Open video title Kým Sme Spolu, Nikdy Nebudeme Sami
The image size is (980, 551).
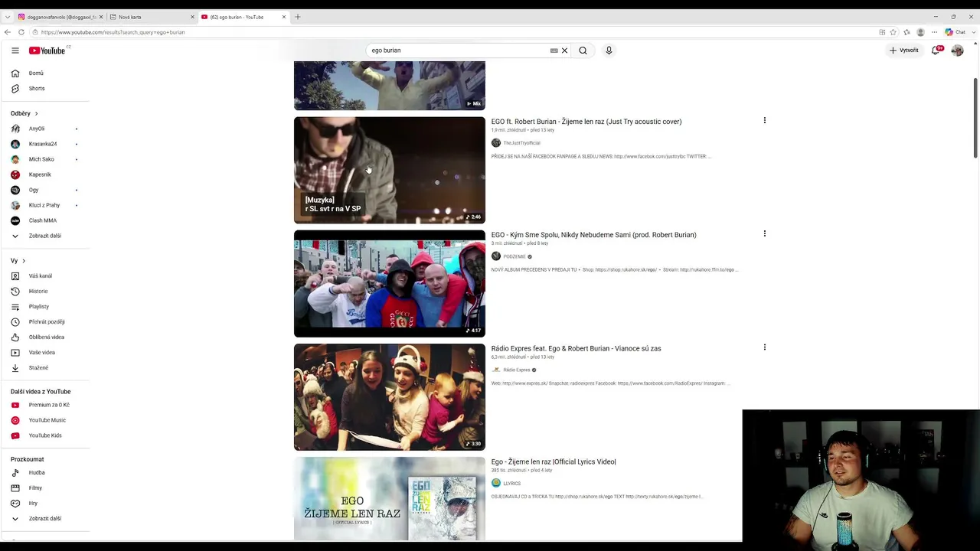[594, 235]
